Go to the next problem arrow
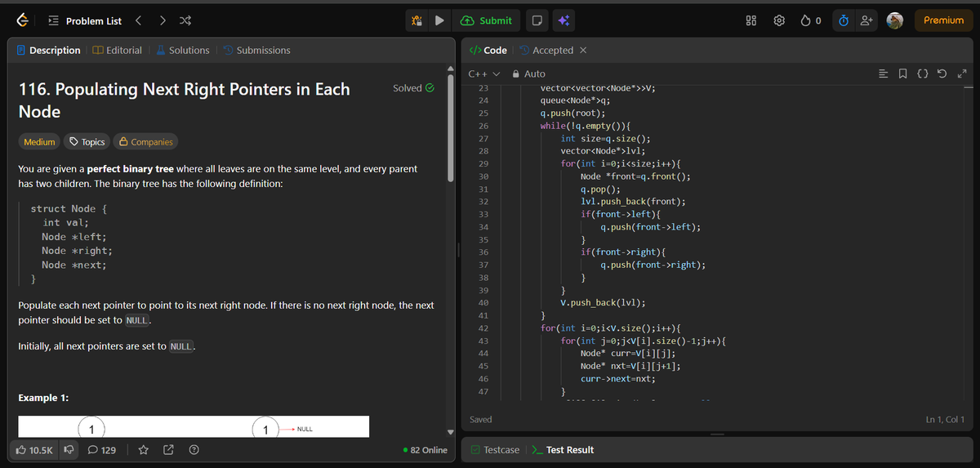The image size is (980, 468). (x=163, y=20)
